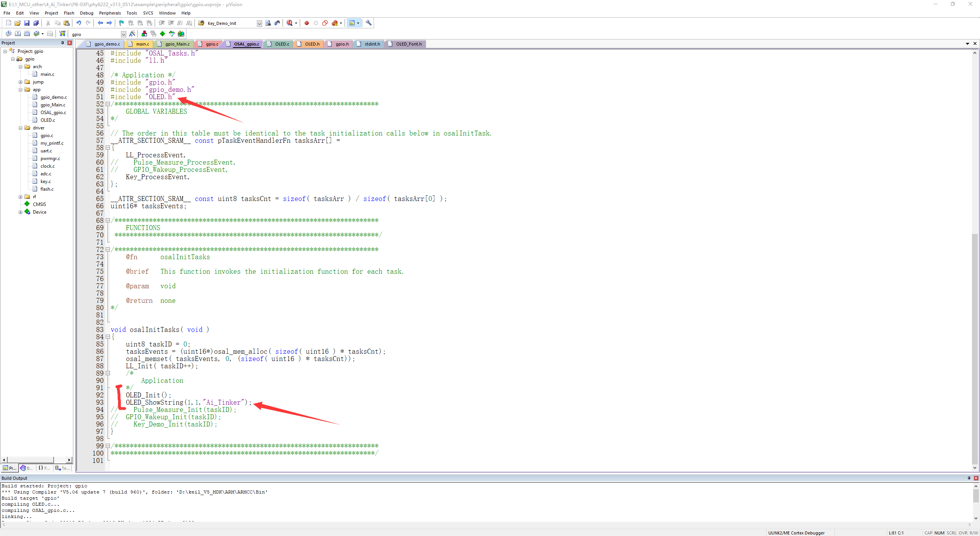This screenshot has width=980, height=536.
Task: Navigate forwards with the right blue arrow
Action: coord(109,23)
